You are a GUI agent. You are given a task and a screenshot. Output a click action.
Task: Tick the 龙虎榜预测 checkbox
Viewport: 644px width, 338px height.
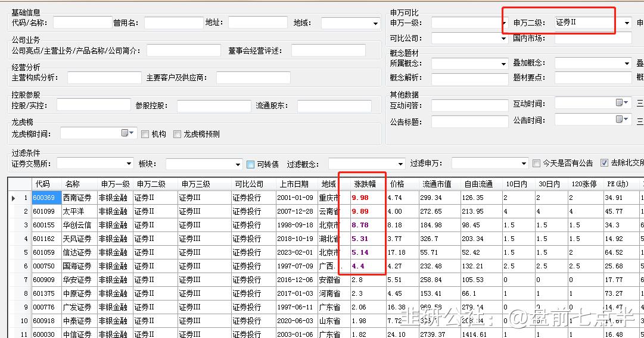pos(177,134)
